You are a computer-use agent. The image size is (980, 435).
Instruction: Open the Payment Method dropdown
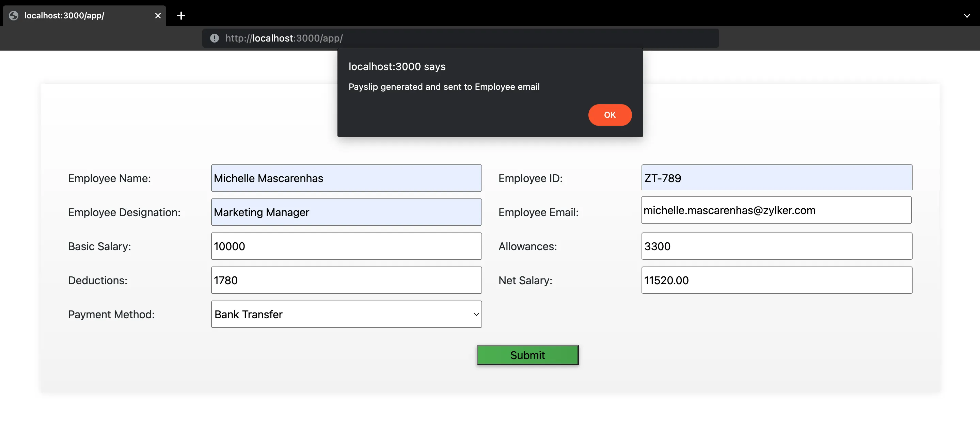346,314
